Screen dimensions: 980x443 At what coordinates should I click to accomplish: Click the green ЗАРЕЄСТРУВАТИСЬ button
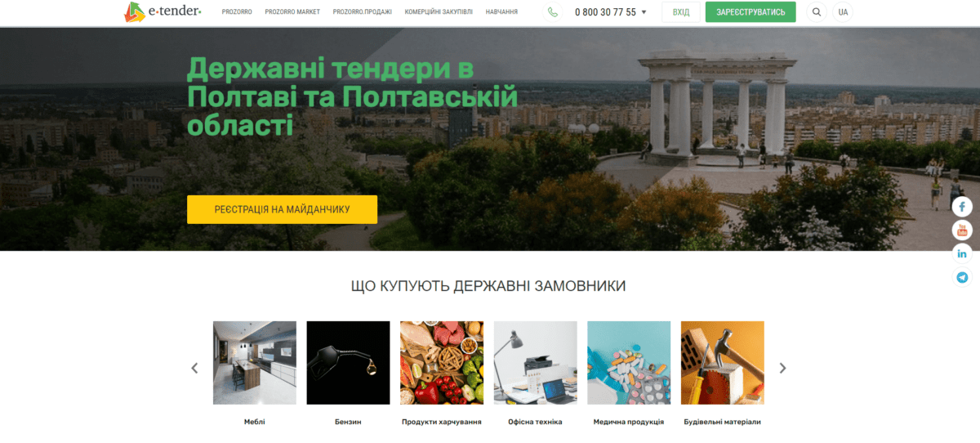pos(751,12)
